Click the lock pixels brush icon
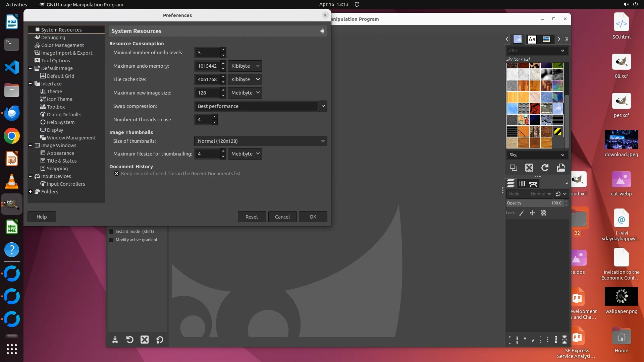644x362 pixels. click(522, 213)
